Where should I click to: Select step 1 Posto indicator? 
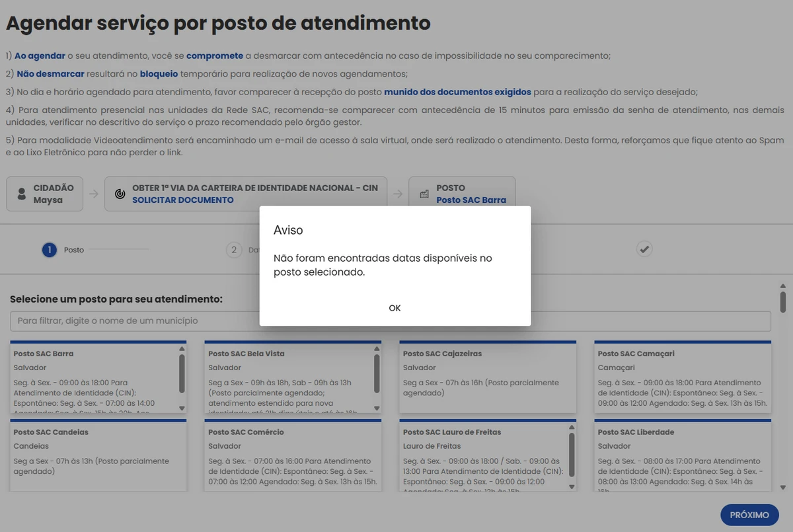[x=48, y=250]
